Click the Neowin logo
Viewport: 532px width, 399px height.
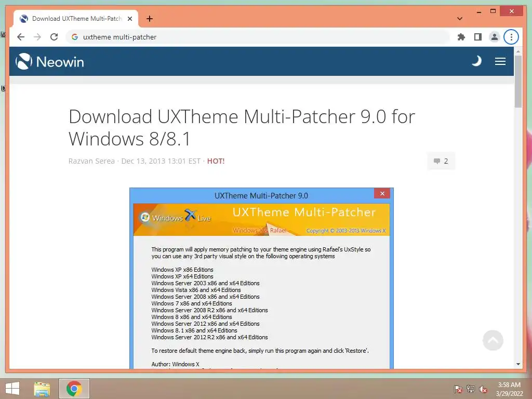(49, 61)
